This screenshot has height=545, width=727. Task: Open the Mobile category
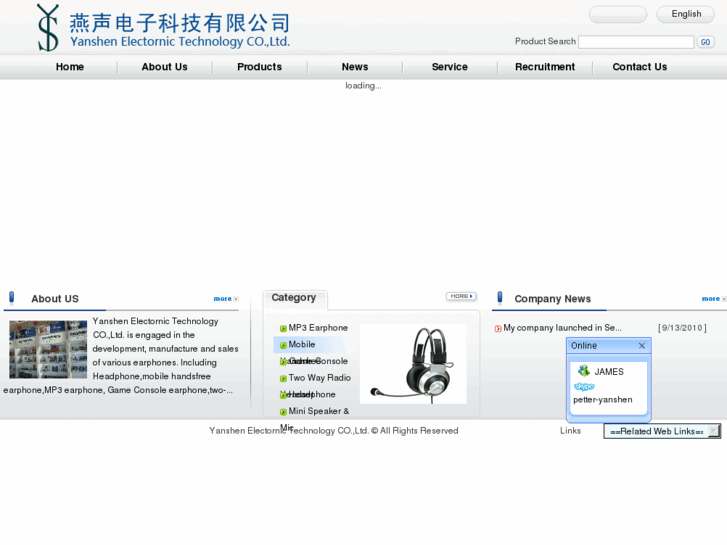click(x=302, y=344)
